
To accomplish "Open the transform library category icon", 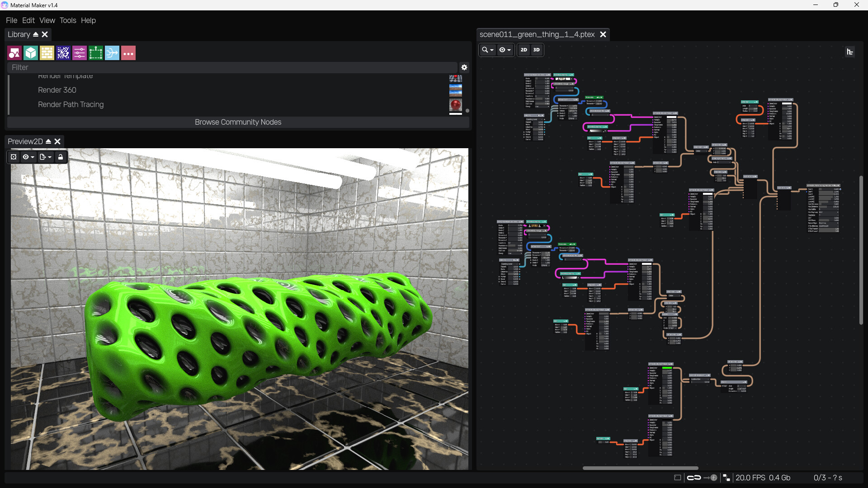I will [x=95, y=53].
